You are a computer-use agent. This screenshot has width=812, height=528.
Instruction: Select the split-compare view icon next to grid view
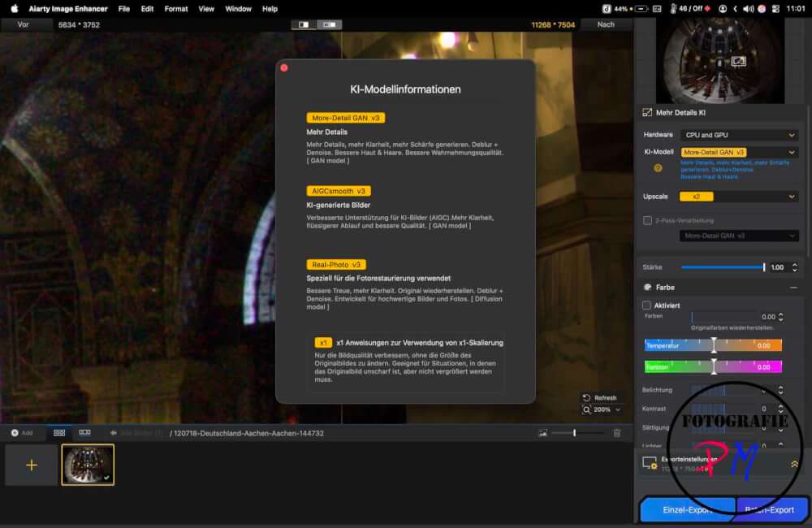click(x=84, y=432)
